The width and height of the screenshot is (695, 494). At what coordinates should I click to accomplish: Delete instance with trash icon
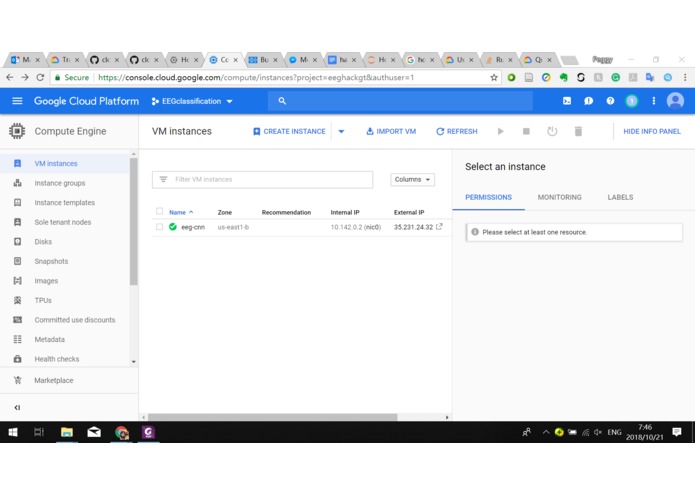click(x=578, y=131)
